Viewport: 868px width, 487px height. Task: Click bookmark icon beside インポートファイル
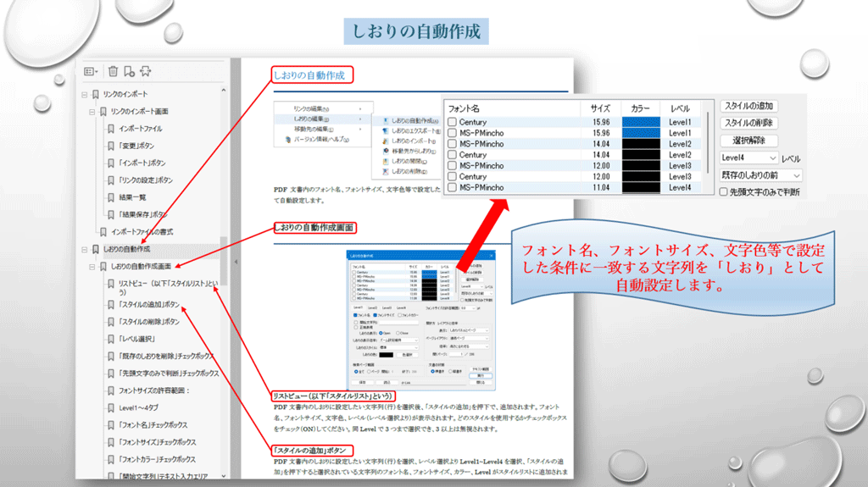(110, 129)
